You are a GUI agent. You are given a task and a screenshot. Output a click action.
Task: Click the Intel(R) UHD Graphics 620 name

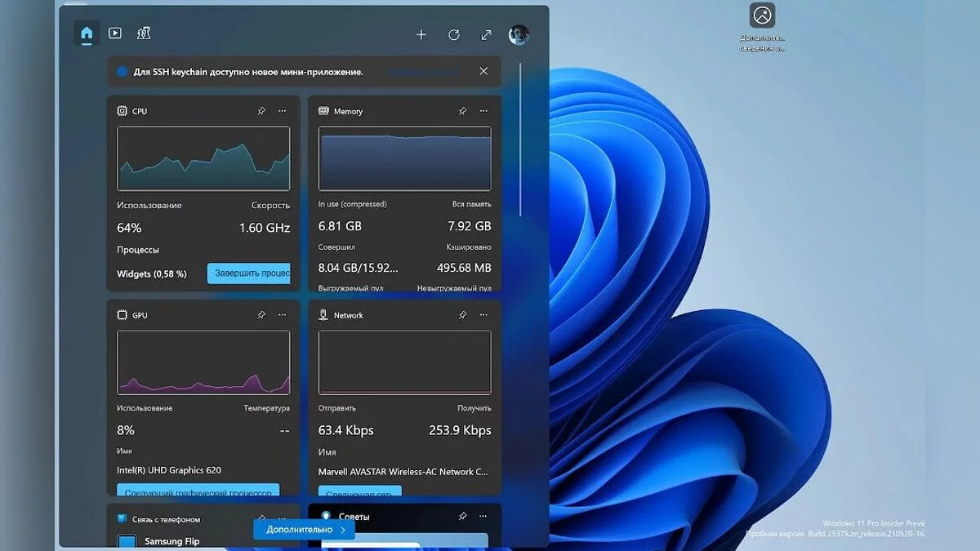[169, 470]
